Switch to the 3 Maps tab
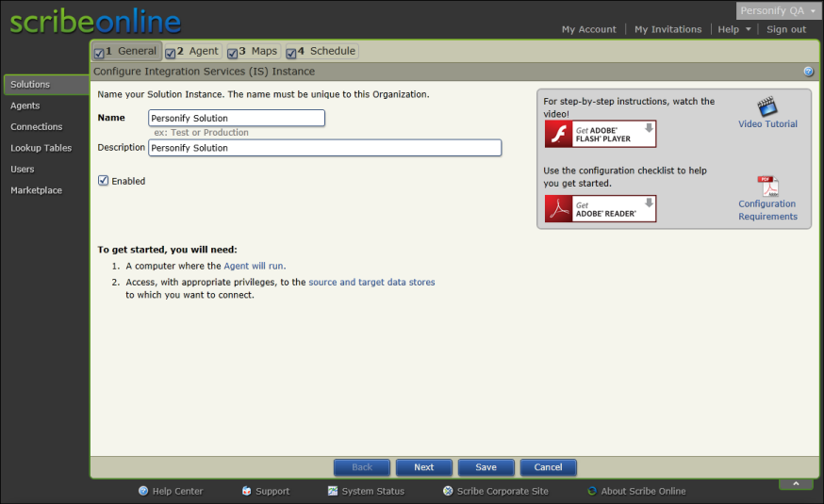 coord(254,52)
